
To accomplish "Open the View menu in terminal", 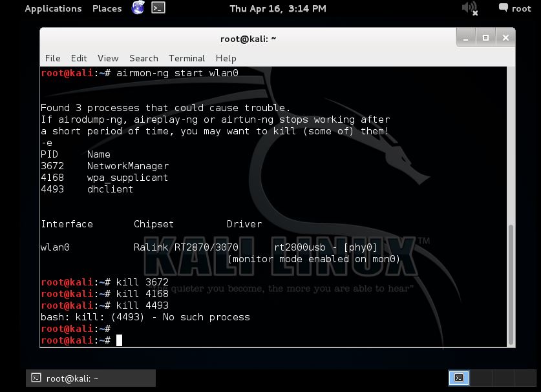I will point(108,58).
